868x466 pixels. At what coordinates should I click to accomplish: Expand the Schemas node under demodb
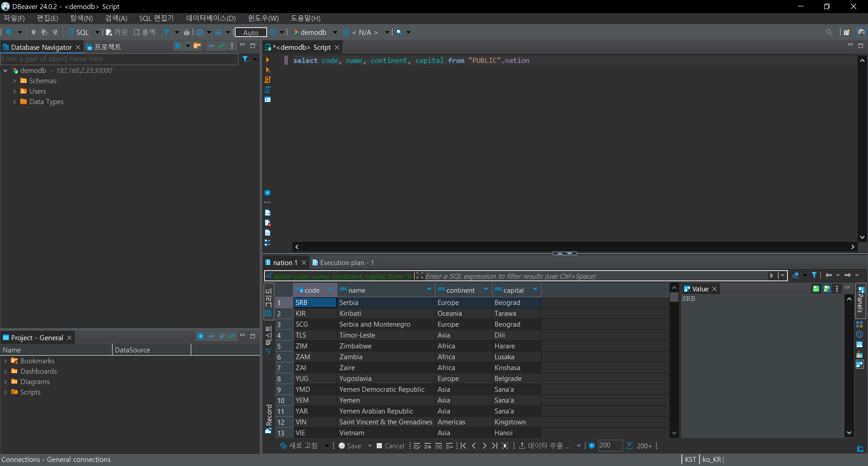point(14,81)
